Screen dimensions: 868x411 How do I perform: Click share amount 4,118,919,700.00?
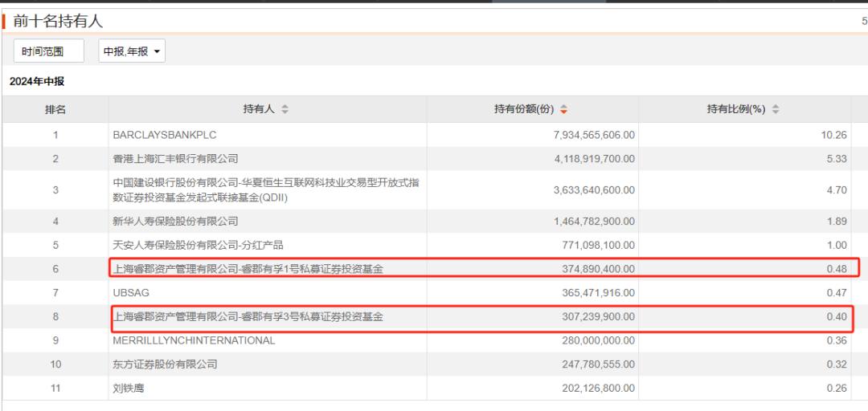tap(594, 159)
